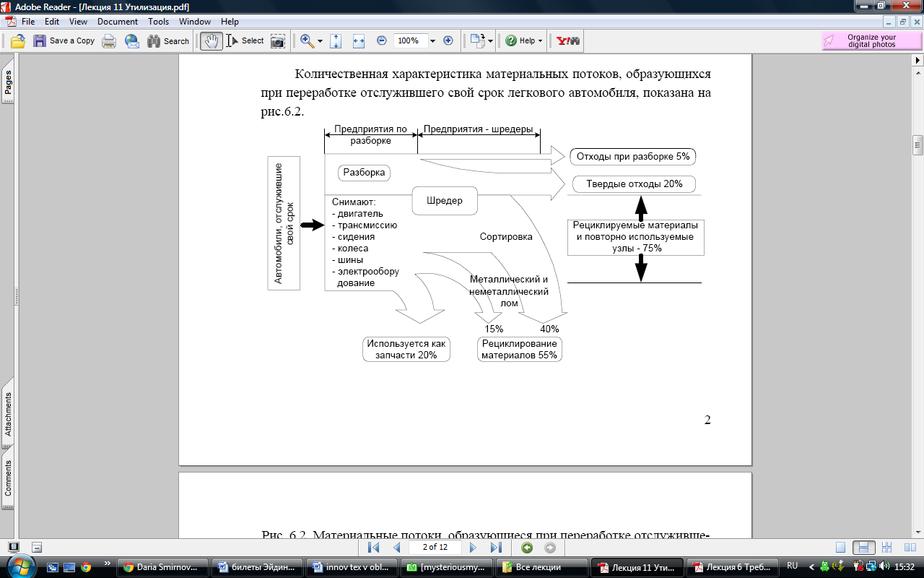The height and width of the screenshot is (578, 924).
Task: Go to the next page button
Action: (474, 548)
